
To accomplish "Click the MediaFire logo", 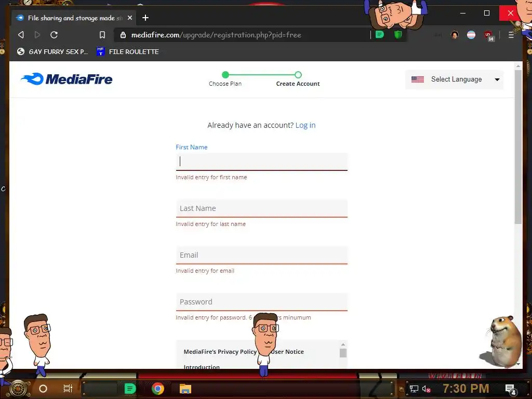I will tap(66, 79).
